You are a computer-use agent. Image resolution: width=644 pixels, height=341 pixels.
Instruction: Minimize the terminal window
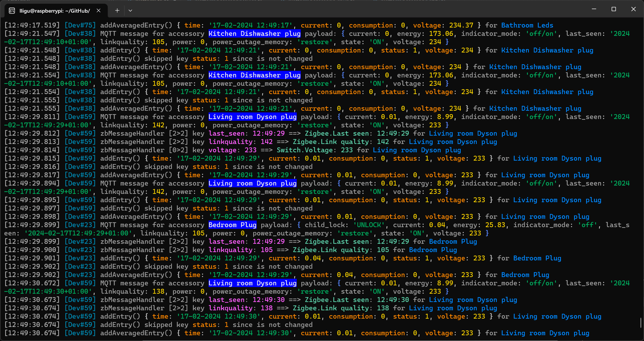coord(594,9)
